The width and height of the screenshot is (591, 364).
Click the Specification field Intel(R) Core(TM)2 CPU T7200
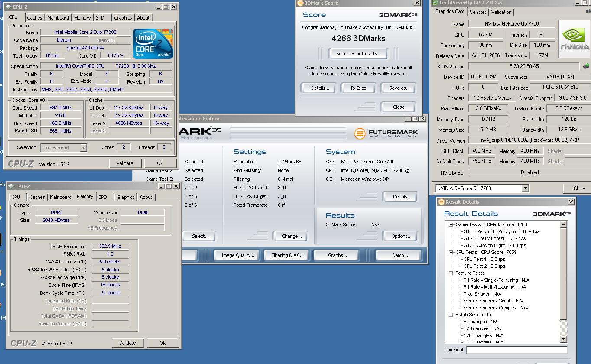[107, 66]
